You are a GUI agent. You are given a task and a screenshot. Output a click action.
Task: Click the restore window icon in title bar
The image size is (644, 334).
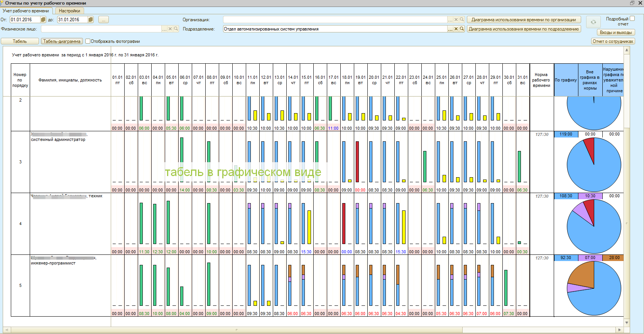(x=632, y=3)
